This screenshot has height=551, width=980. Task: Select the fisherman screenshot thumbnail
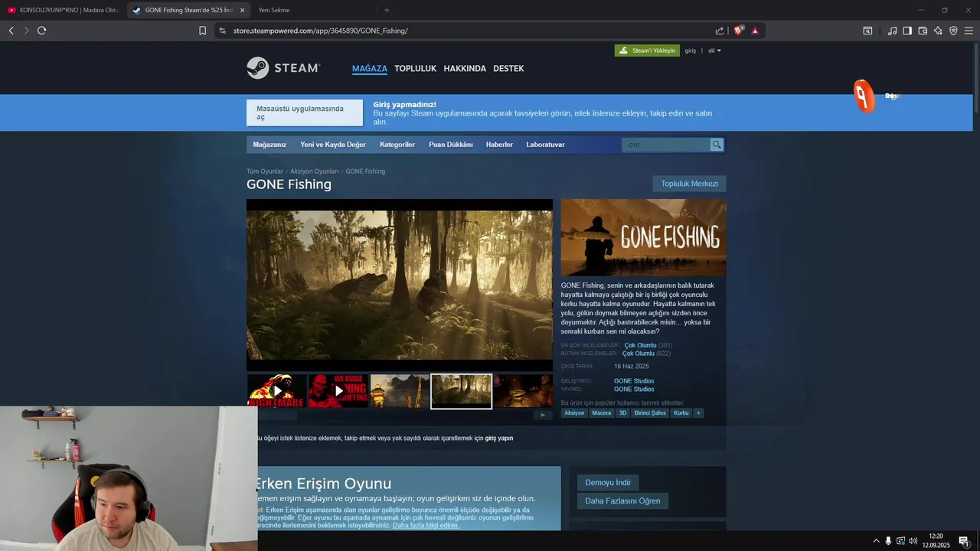(x=400, y=391)
